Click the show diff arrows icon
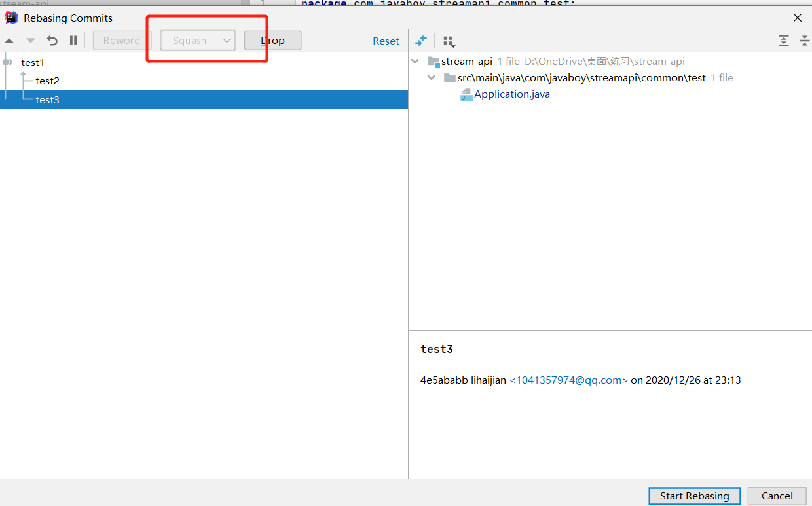Screen dimensions: 812x506 pos(421,41)
